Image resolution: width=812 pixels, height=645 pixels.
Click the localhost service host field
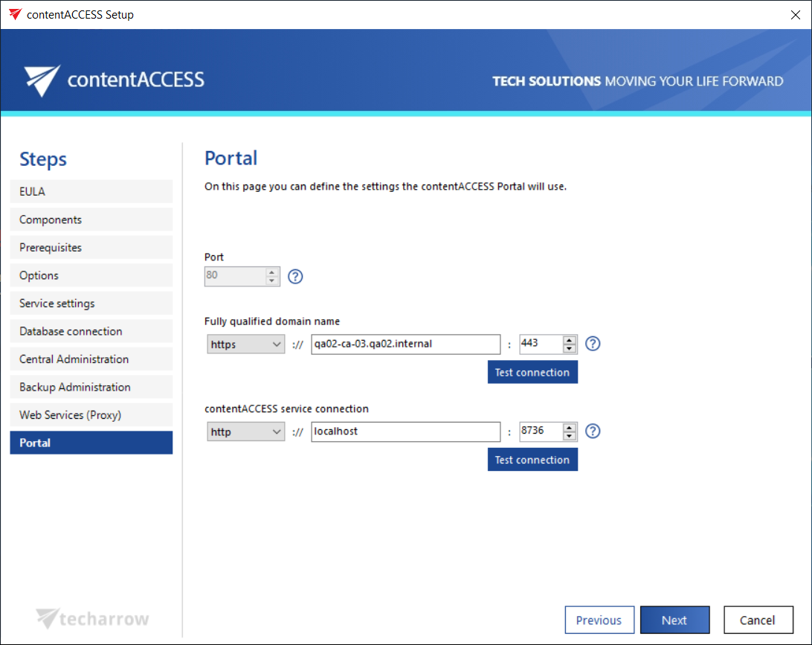(x=405, y=431)
